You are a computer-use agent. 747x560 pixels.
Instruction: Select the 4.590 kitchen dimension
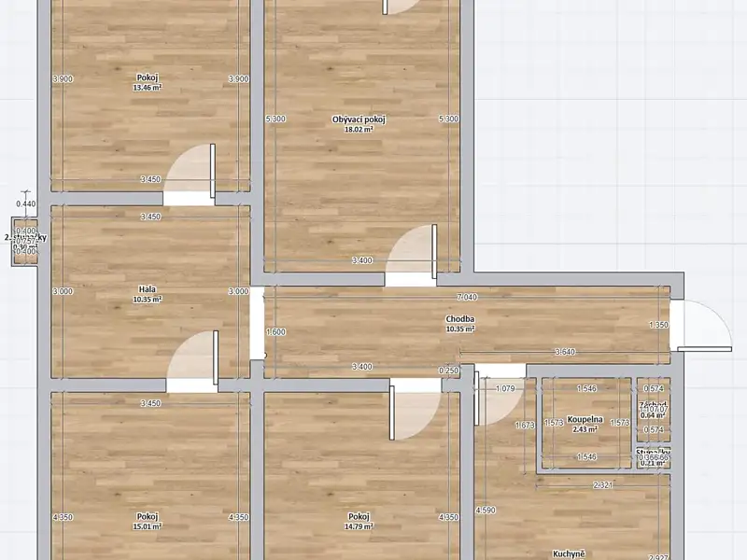[486, 510]
